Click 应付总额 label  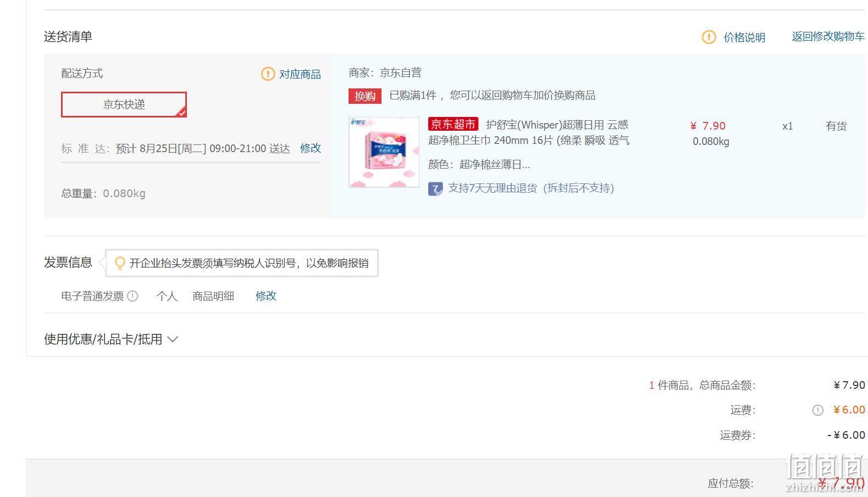click(731, 483)
